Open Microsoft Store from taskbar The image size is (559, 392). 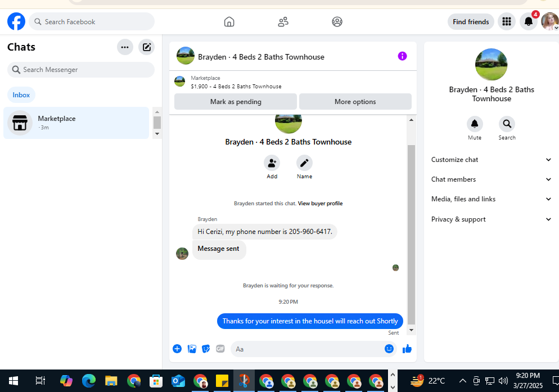tap(156, 381)
